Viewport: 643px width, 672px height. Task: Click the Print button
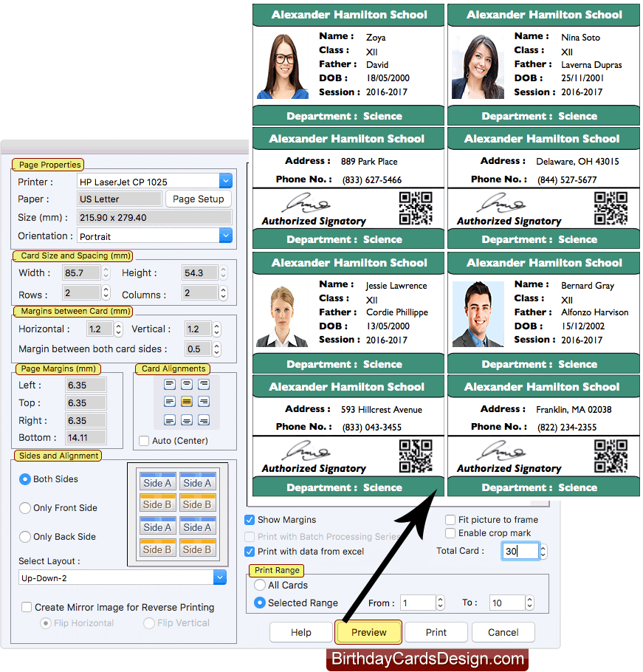point(436,632)
